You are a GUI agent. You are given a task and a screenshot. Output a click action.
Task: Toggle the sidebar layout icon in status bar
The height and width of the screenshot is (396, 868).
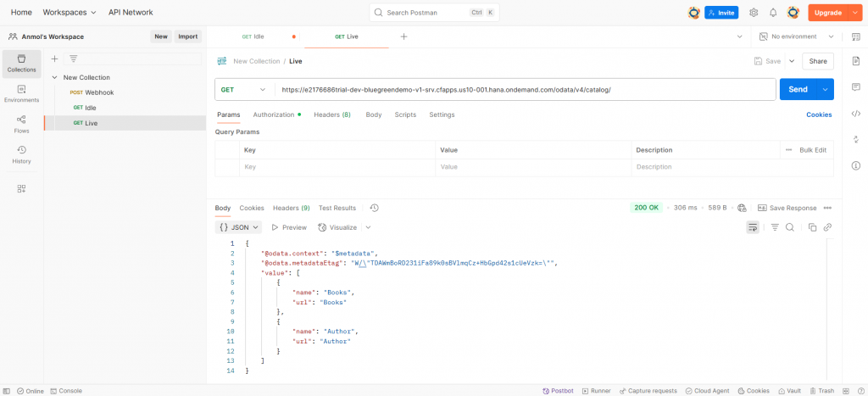(x=7, y=390)
